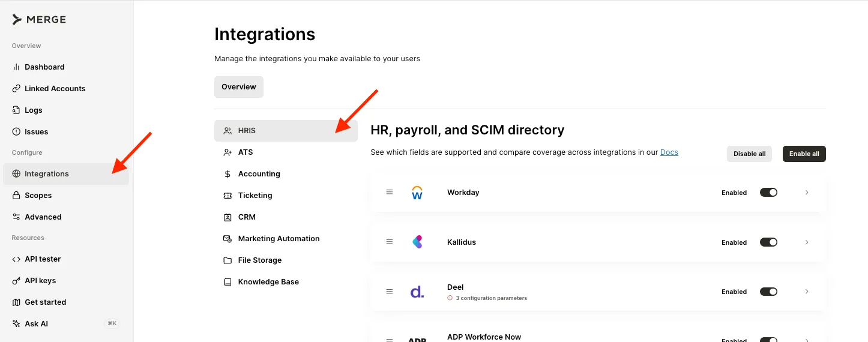Switch off the Deel integration toggle

coord(768,292)
